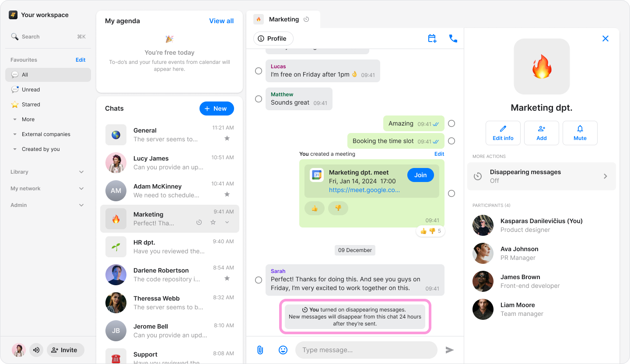This screenshot has width=630, height=364.
Task: Click the speaker sound icon at bottom left
Action: pos(36,350)
